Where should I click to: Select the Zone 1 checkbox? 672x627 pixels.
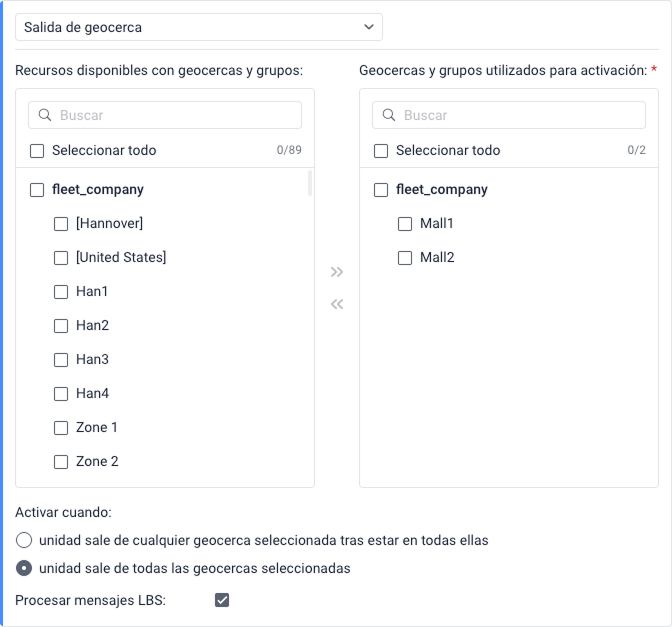pos(61,428)
